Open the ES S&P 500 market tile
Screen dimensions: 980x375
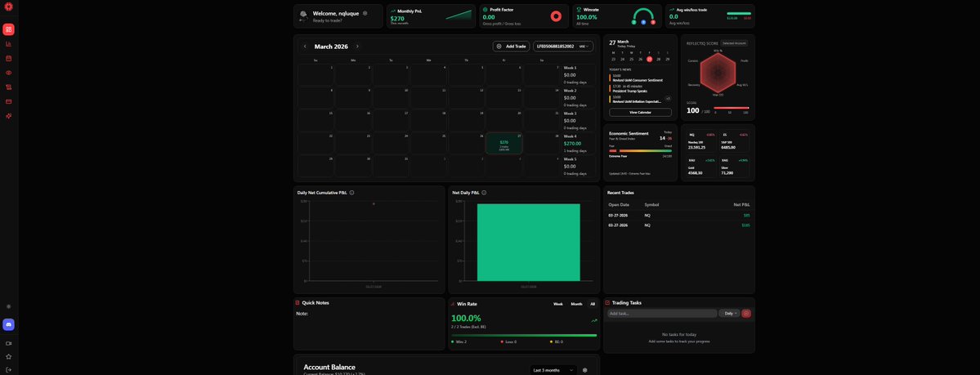pos(734,141)
